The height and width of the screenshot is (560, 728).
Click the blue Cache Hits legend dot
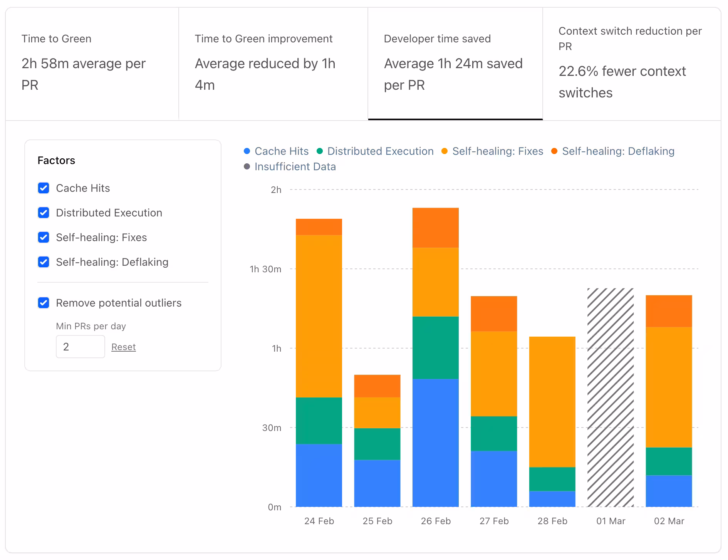(247, 151)
